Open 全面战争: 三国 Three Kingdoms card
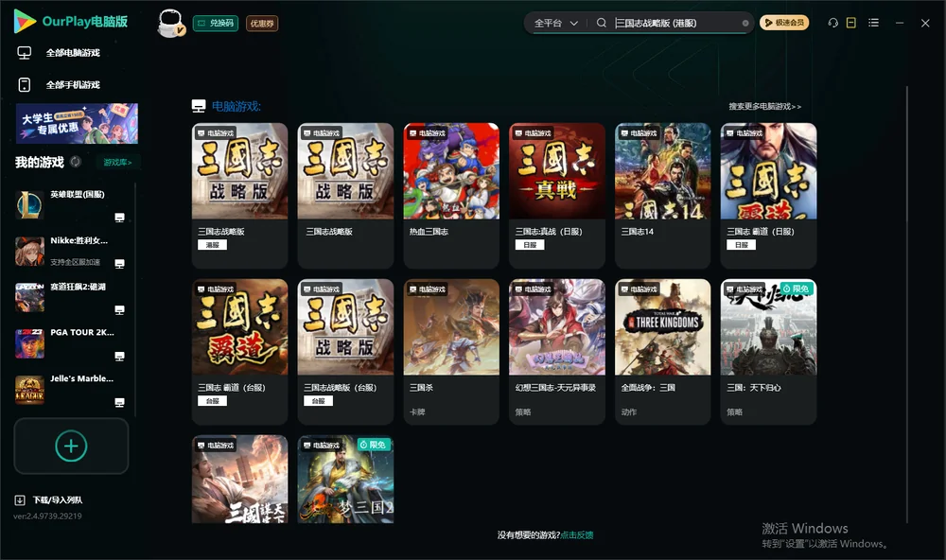946x560 pixels. (662, 352)
